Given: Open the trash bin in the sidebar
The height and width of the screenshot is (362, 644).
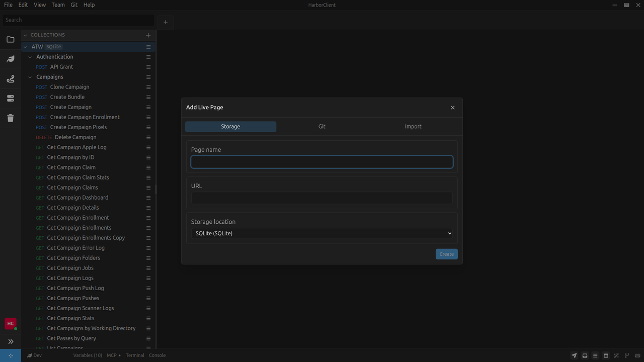Looking at the screenshot, I should coord(10,118).
